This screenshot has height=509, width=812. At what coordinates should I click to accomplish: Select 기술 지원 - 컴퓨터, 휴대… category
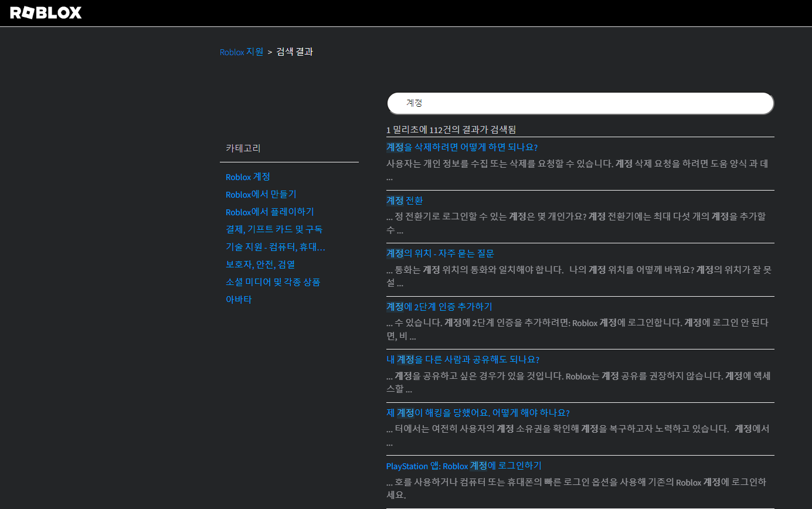(x=276, y=247)
